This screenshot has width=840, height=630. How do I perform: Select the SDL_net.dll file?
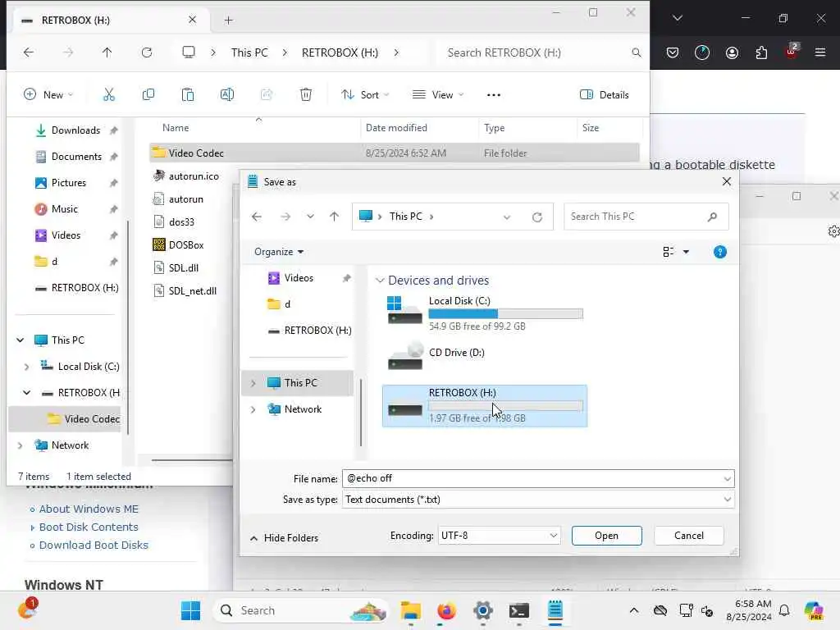(192, 291)
